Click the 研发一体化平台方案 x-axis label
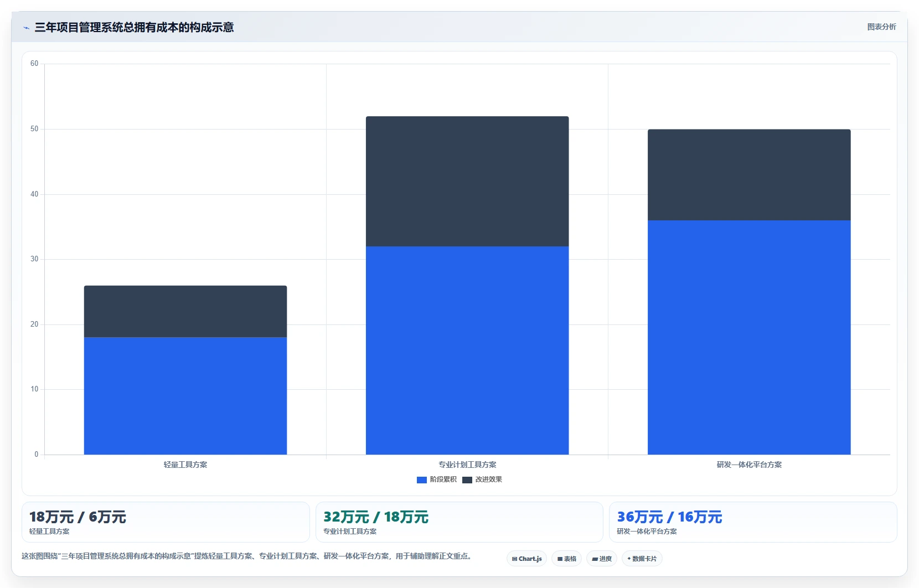Image resolution: width=919 pixels, height=588 pixels. tap(749, 465)
